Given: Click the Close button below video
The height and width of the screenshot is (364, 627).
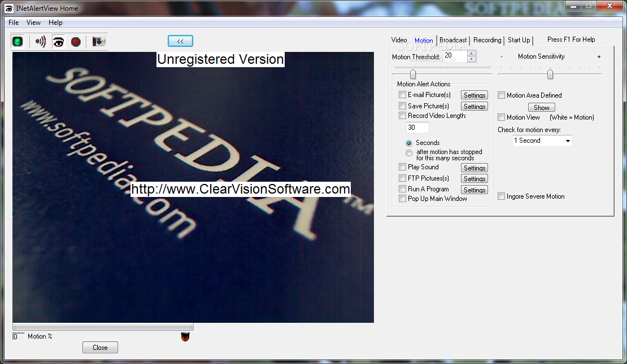Looking at the screenshot, I should [100, 348].
